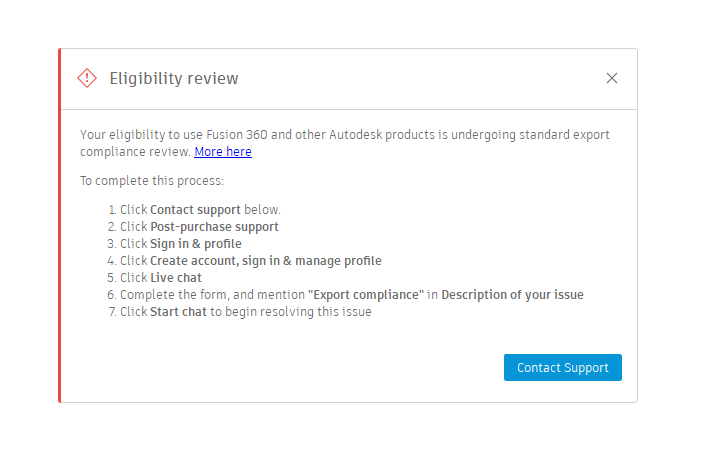Click the To complete this process line

[152, 181]
